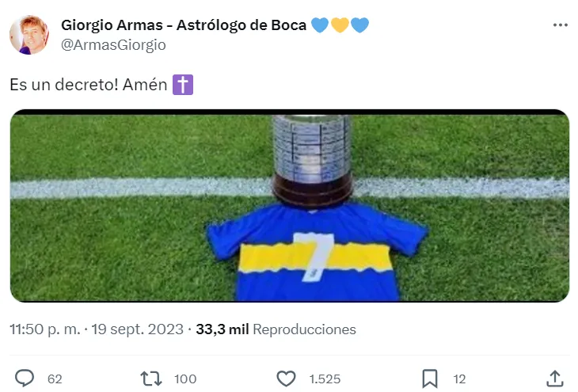578x392 pixels.
Task: Bookmark this tweet with the bookmark icon
Action: [430, 379]
